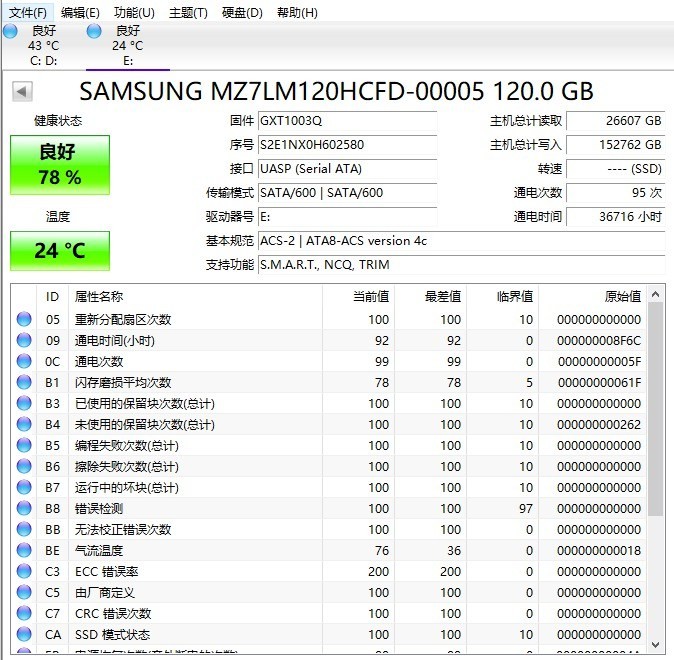The image size is (674, 660).
Task: Click raw value 00000008F6C
Action: tap(599, 341)
